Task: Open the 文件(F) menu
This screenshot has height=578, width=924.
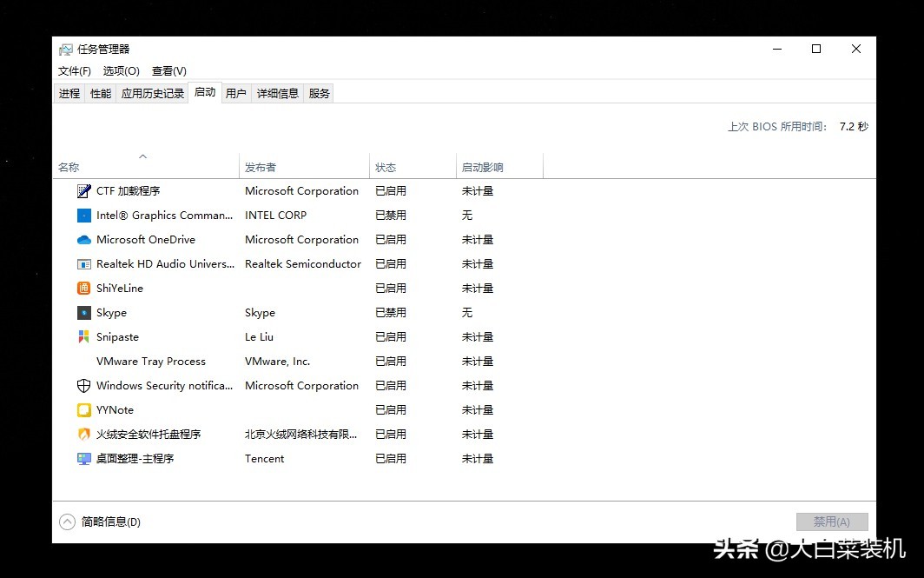Action: point(75,70)
